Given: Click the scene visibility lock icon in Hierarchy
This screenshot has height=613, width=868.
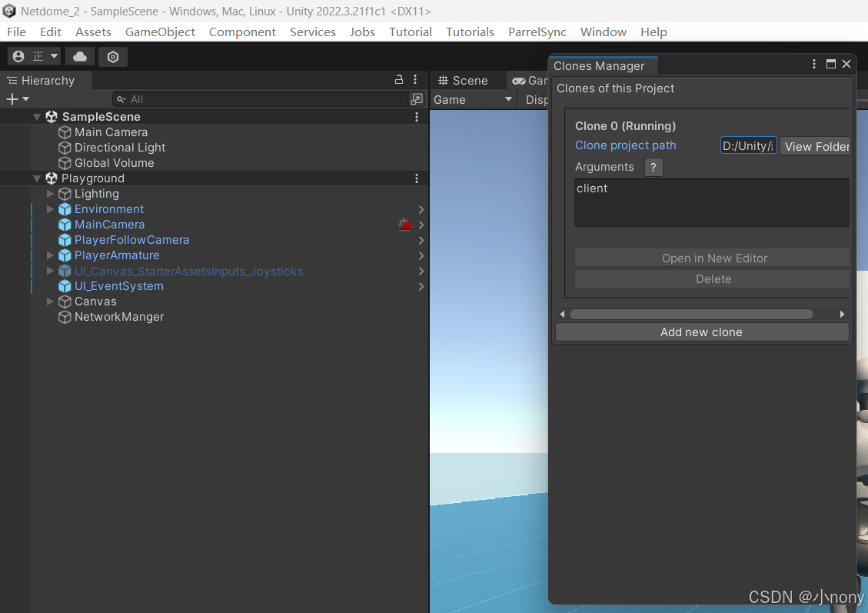Looking at the screenshot, I should (x=398, y=80).
